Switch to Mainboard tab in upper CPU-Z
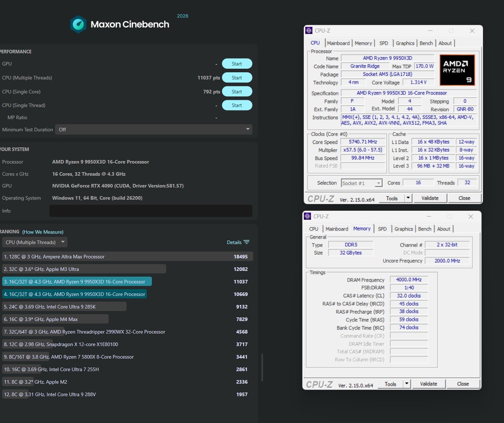The height and width of the screenshot is (423, 504). point(339,43)
